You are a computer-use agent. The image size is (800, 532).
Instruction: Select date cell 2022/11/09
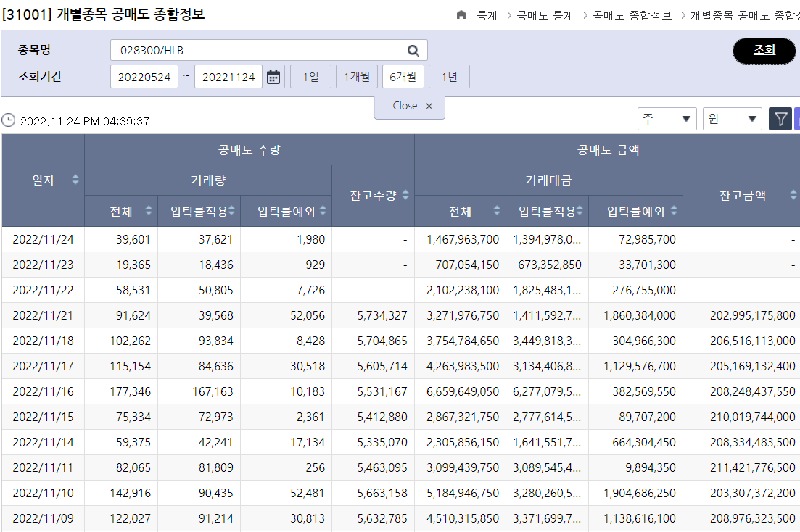click(x=43, y=519)
